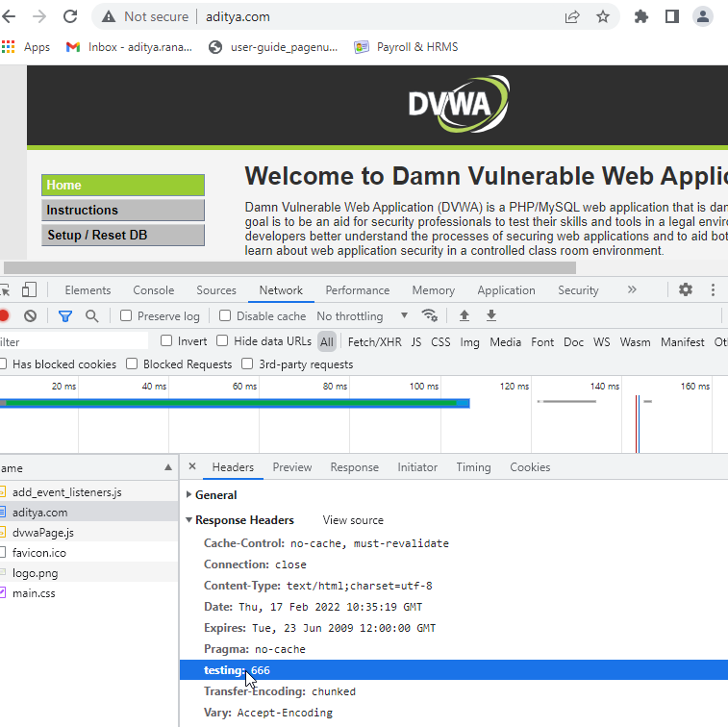Toggle the network filter funnel icon
728x727 pixels.
tap(65, 316)
